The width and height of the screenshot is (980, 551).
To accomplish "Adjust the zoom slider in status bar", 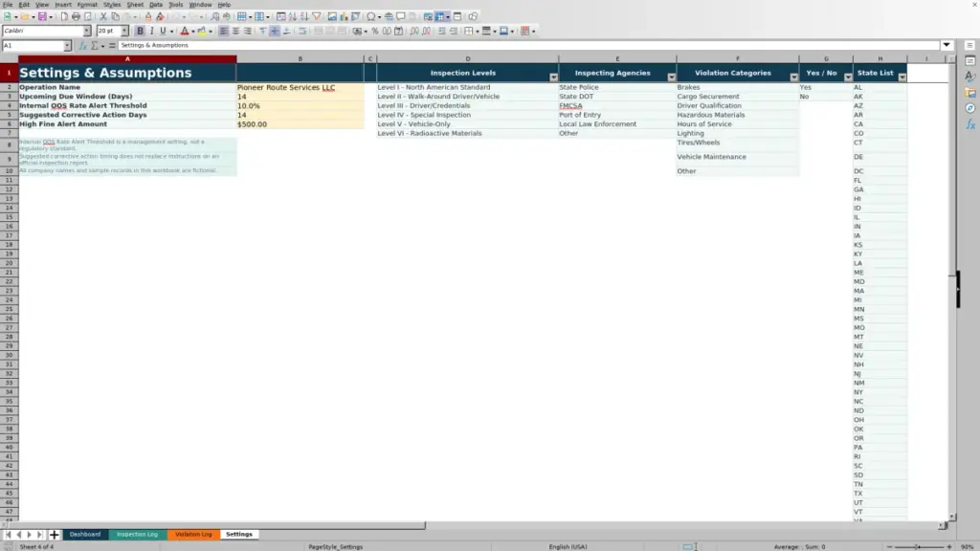I will coord(919,547).
